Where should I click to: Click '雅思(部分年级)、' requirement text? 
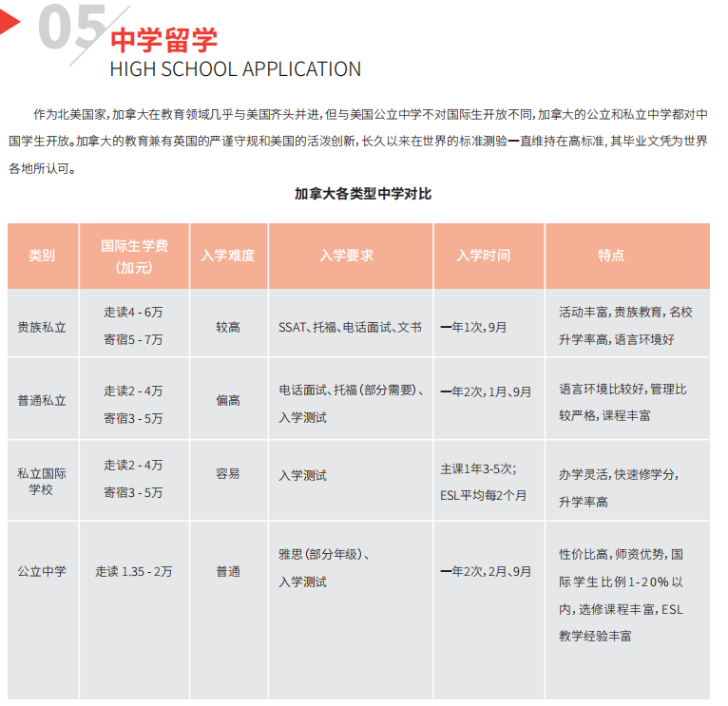point(324,554)
